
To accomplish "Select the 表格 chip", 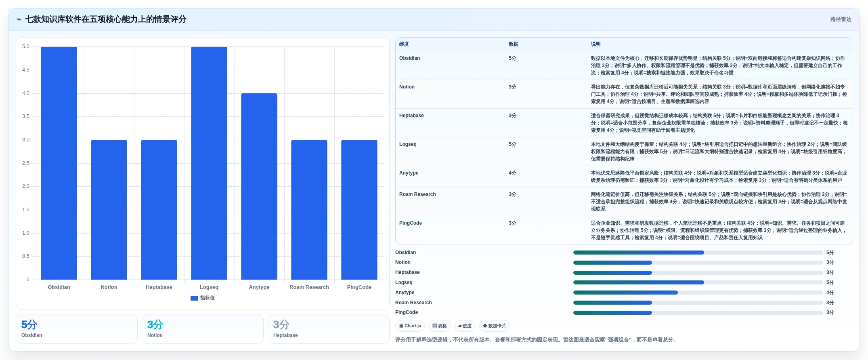I will [440, 326].
